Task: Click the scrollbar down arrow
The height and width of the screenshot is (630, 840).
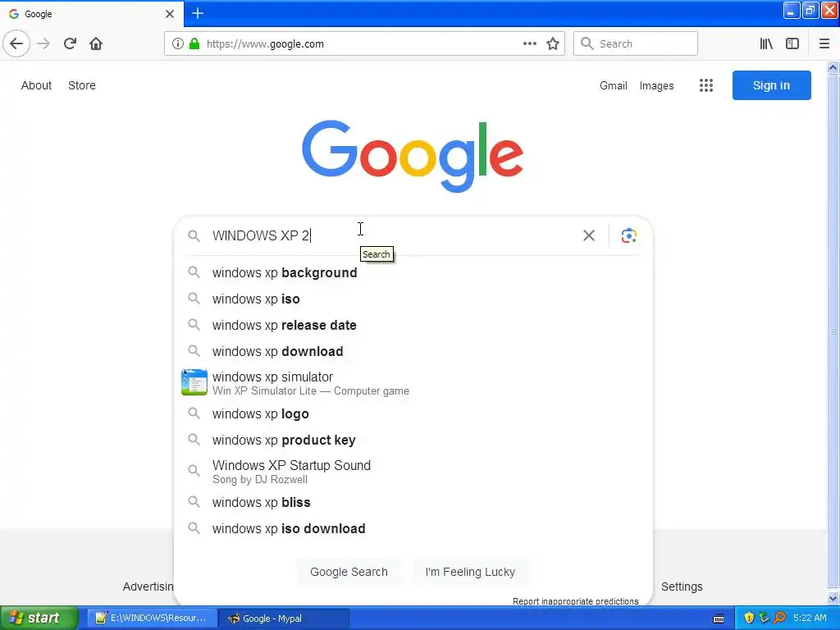Action: [x=833, y=598]
